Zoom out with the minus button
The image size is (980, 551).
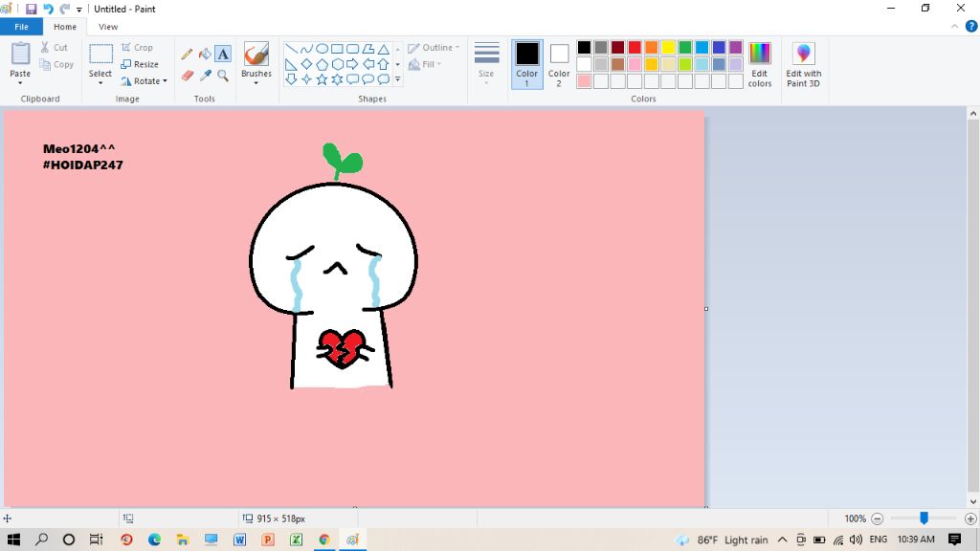tap(877, 518)
